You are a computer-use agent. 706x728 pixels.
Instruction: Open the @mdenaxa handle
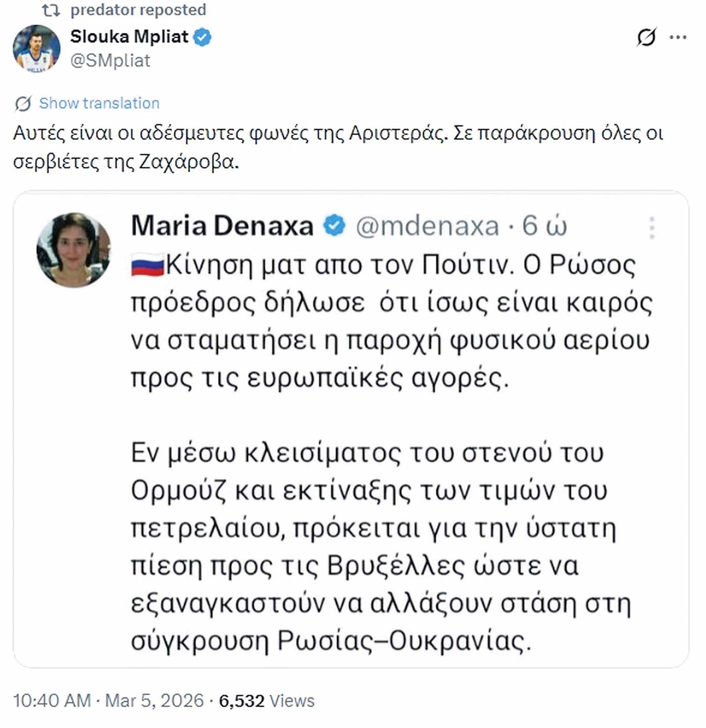tap(427, 226)
